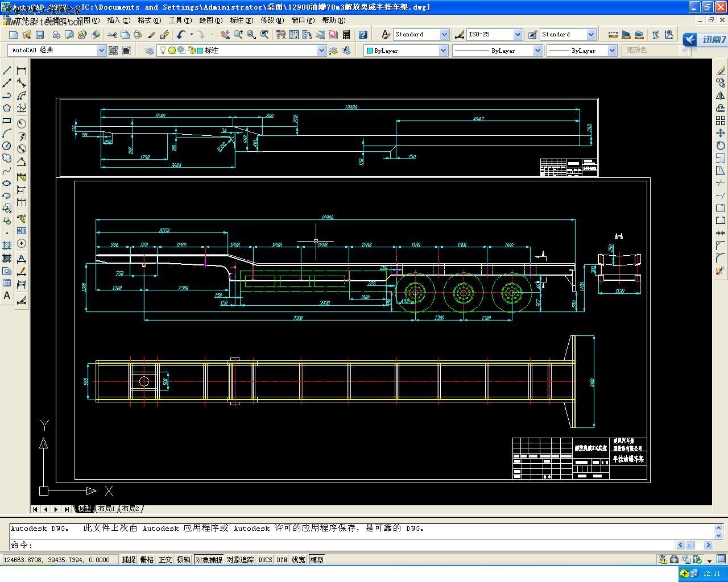The width and height of the screenshot is (728, 582).
Task: Toggle 正交 ortho mode in status bar
Action: 165,560
